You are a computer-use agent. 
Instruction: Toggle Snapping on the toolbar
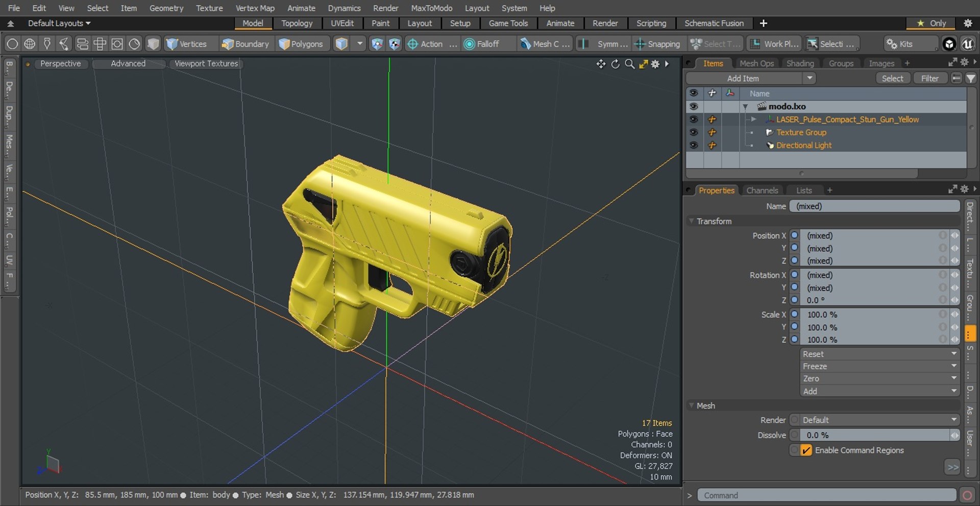click(657, 44)
